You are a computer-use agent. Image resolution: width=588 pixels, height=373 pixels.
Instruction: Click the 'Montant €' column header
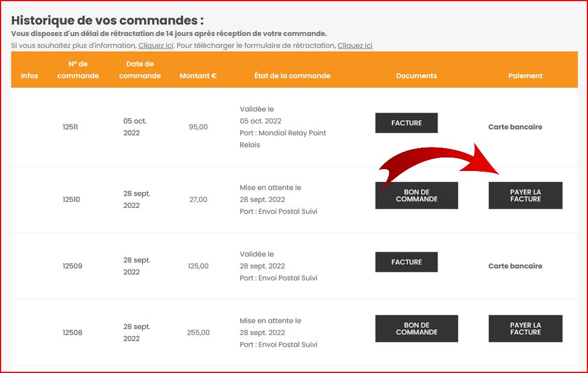click(198, 76)
